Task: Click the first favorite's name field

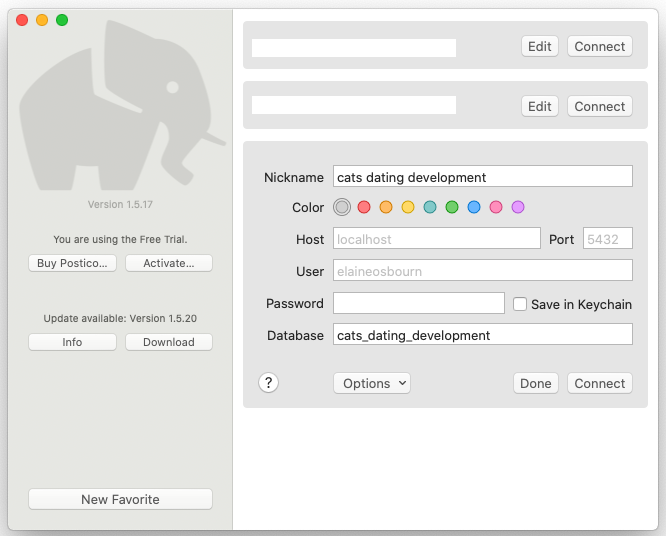Action: coord(354,48)
